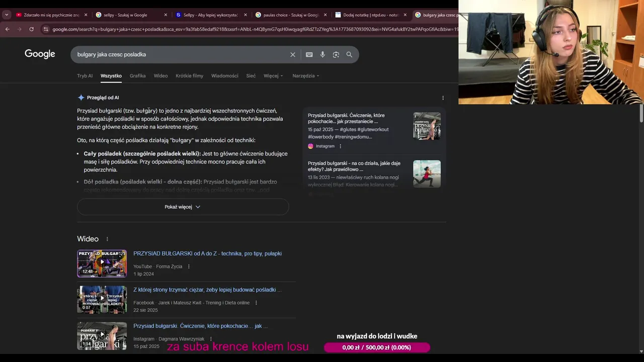Close the YouTube browser tab
This screenshot has width=644, height=362.
(86, 15)
